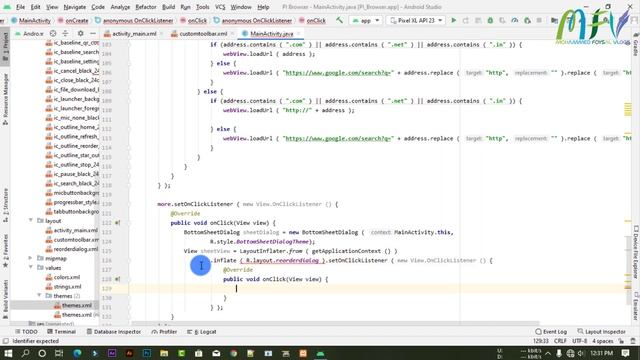Open the Terminal tool window
This screenshot has width=640, height=360.
coord(62,332)
